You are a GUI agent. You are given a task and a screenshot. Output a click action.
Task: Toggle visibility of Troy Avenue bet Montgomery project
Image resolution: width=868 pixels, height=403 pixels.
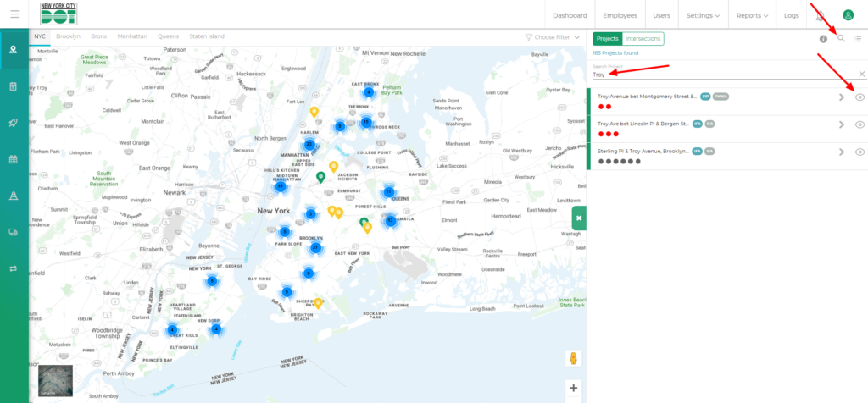pos(860,97)
